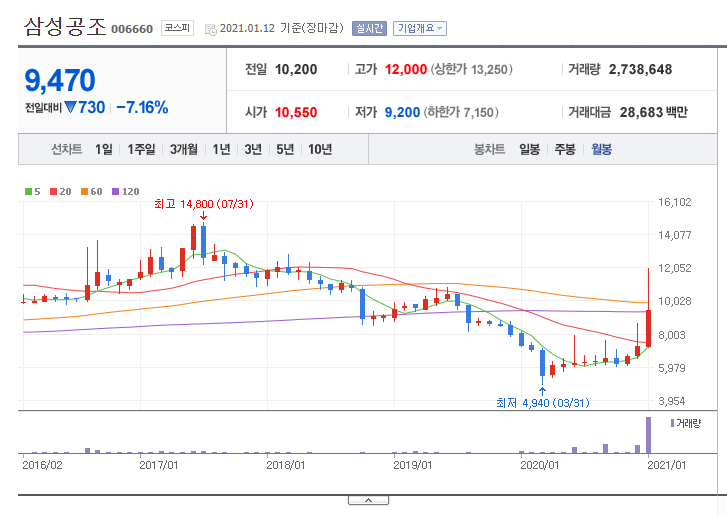Click the stock name 삼성공조
Image resolution: width=727 pixels, height=516 pixels.
pyautogui.click(x=65, y=27)
